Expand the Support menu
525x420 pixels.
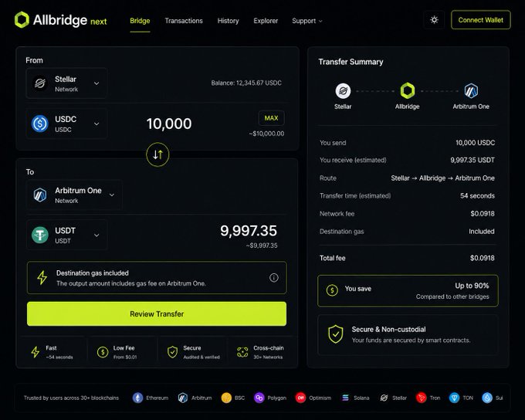(x=307, y=21)
